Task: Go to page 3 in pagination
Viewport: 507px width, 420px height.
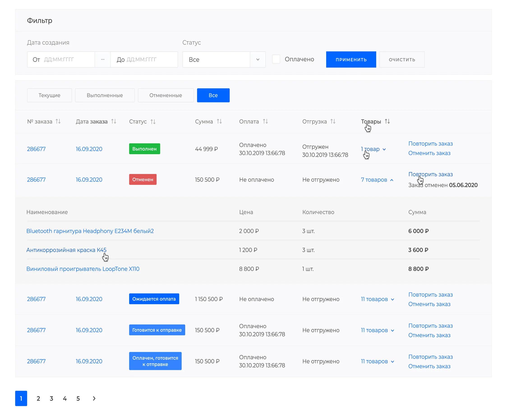Action: coord(51,398)
